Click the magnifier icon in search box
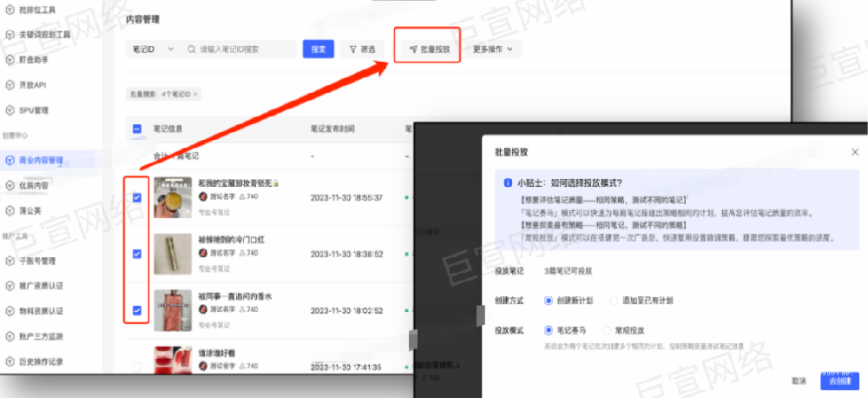This screenshot has height=398, width=868. coord(192,49)
